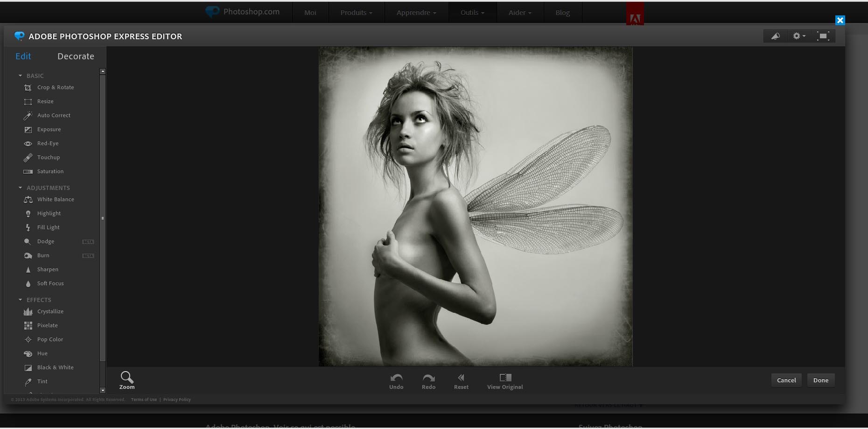The image size is (868, 429).
Task: Open the gear settings dropdown
Action: (799, 36)
